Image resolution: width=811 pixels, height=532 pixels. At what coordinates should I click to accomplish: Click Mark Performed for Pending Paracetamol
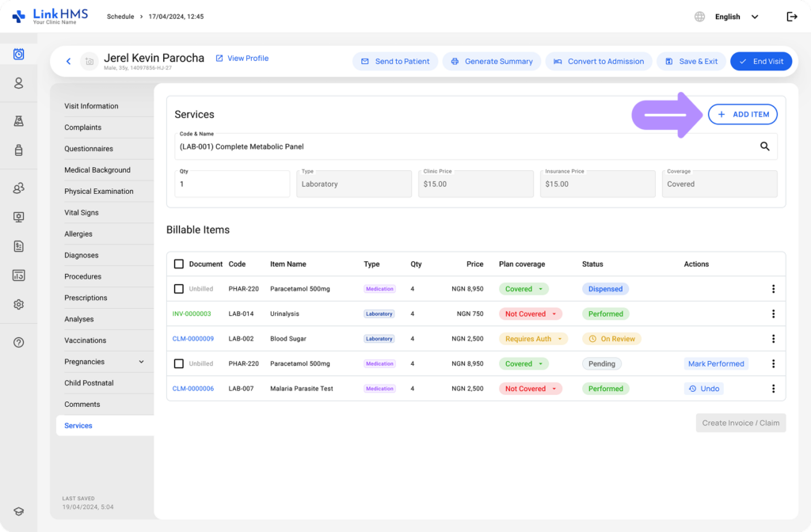pyautogui.click(x=716, y=363)
